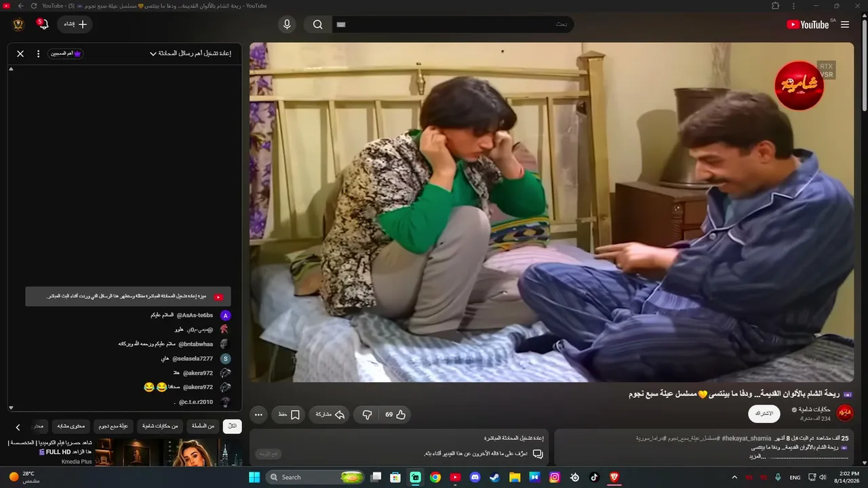Open chat user @AsAs-te6bs avatar

pos(226,315)
